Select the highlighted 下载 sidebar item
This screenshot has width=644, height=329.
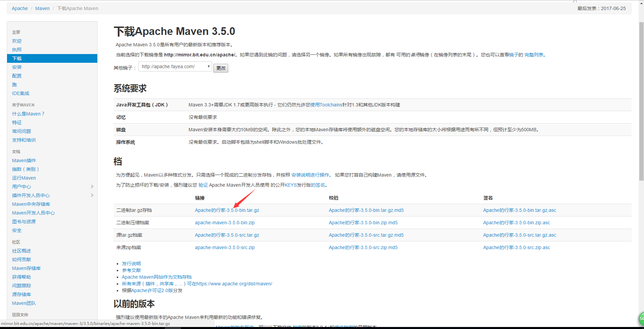click(x=52, y=58)
